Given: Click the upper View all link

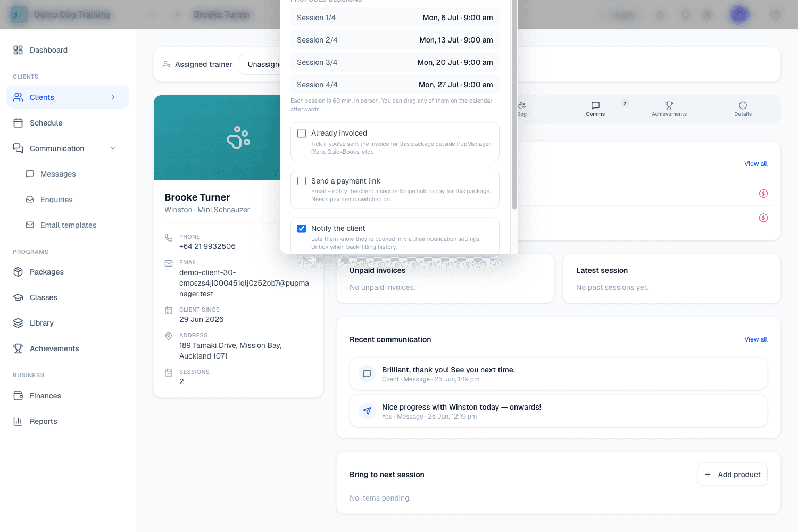Looking at the screenshot, I should [756, 164].
